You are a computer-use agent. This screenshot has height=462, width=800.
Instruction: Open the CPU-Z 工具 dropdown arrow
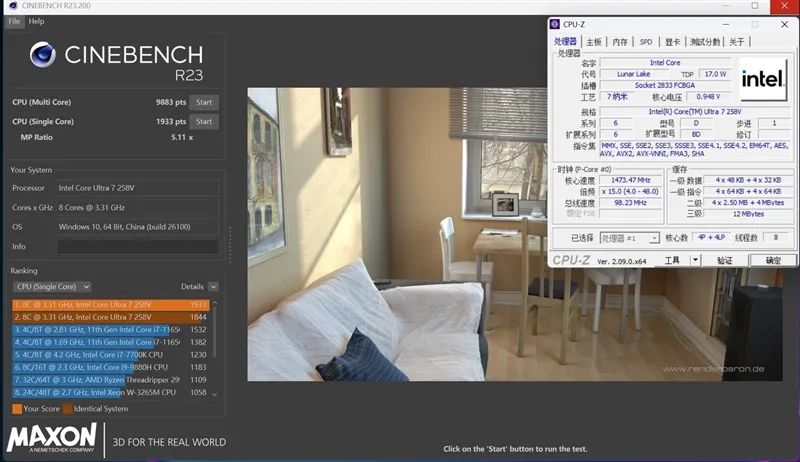[x=695, y=261]
